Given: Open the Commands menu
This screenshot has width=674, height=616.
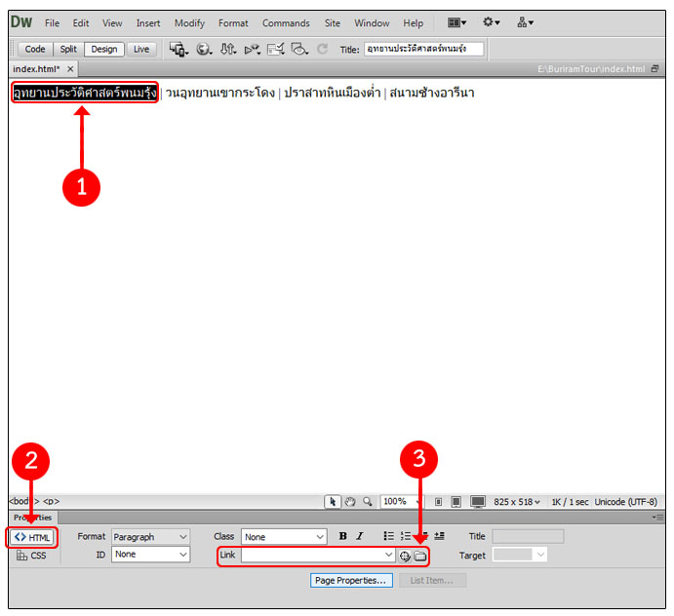Looking at the screenshot, I should point(286,22).
